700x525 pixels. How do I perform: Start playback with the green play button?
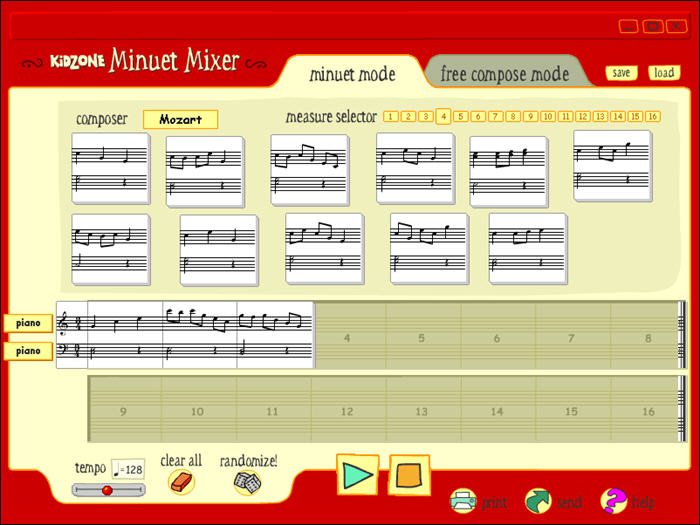point(358,475)
